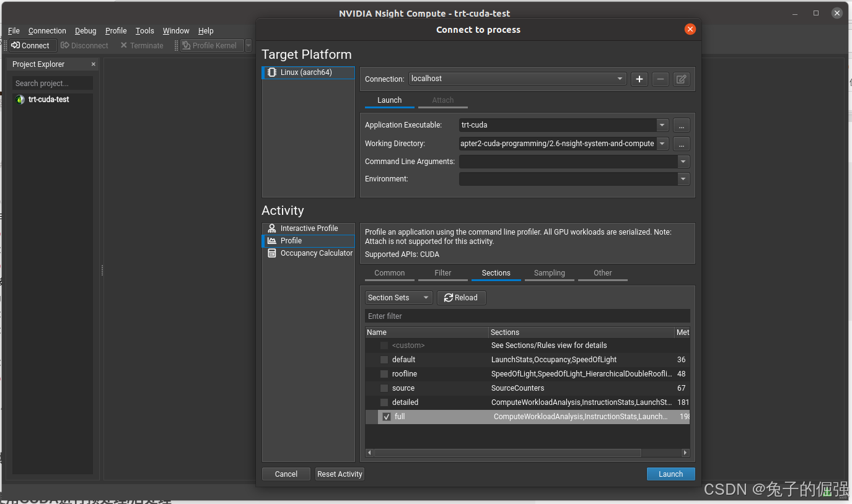Toggle the custom section set checkbox
This screenshot has width=852, height=504.
point(384,345)
